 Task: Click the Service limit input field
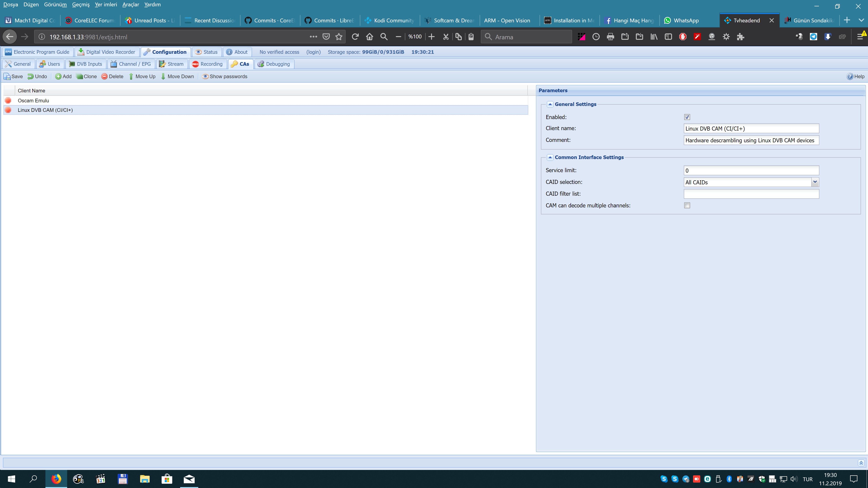click(x=751, y=170)
